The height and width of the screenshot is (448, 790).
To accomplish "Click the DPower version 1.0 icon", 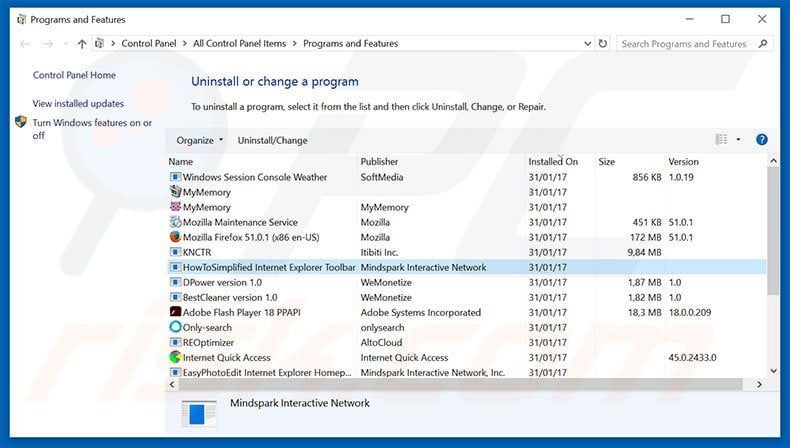I will (x=175, y=282).
